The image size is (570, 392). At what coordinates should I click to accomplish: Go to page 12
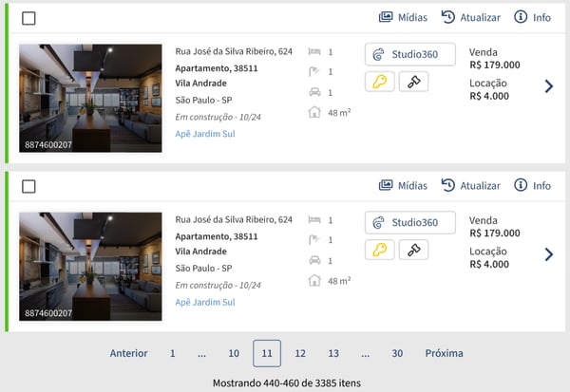tap(300, 353)
